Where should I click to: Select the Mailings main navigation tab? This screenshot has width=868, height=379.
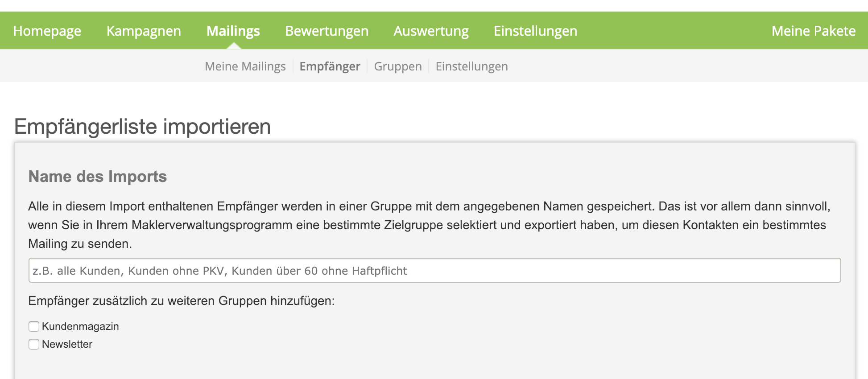(x=233, y=31)
